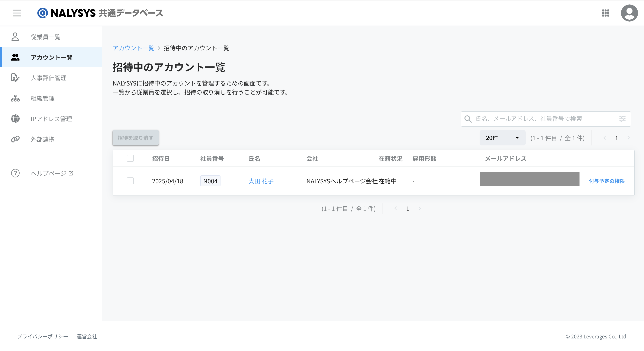The height and width of the screenshot is (351, 644).
Task: Open the user profile avatar menu
Action: coord(629,13)
